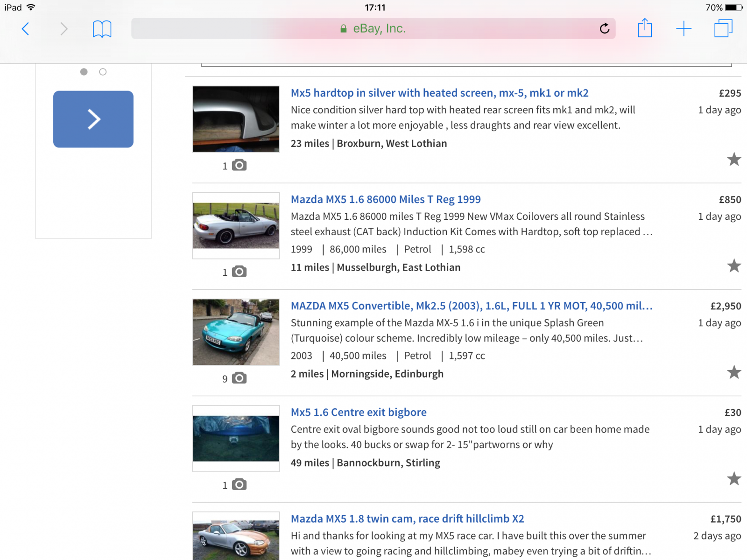Open the Safari share sheet

[x=645, y=28]
